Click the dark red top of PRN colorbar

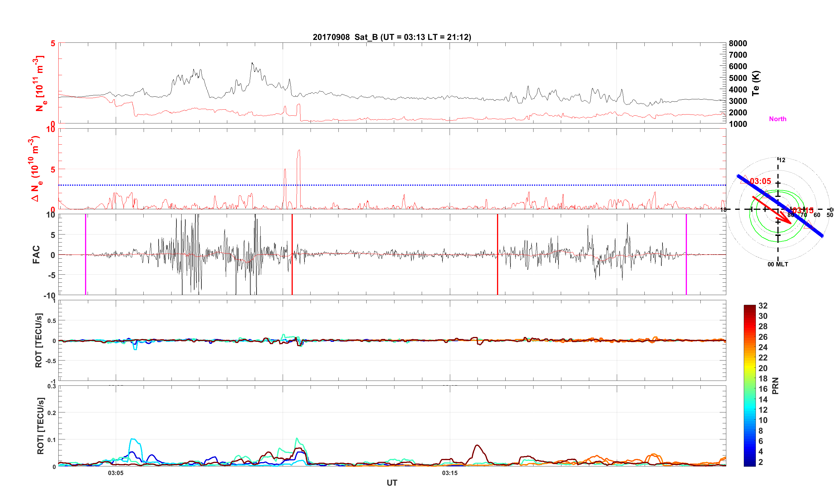coord(749,307)
